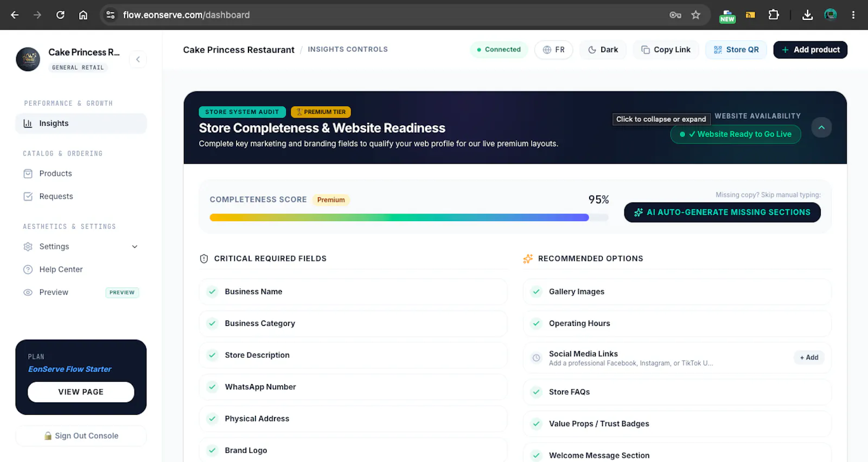
Task: Open the browser downloads icon
Action: [x=807, y=15]
